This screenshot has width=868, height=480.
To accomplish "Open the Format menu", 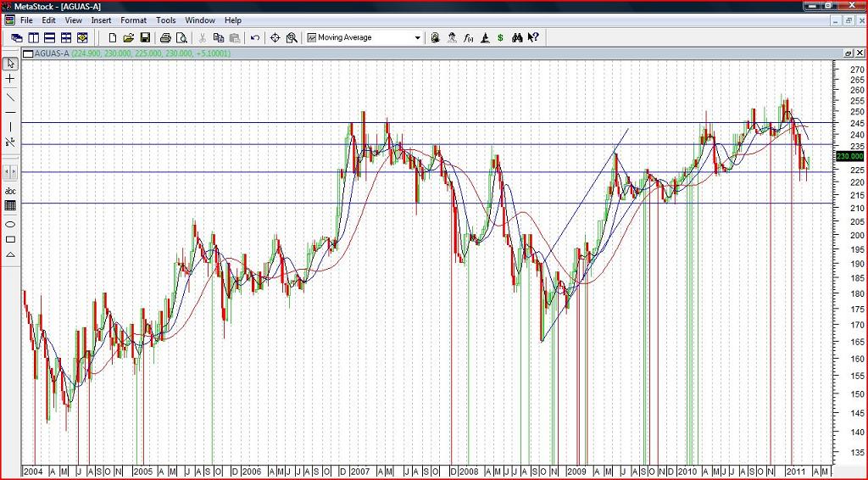I will click(133, 20).
